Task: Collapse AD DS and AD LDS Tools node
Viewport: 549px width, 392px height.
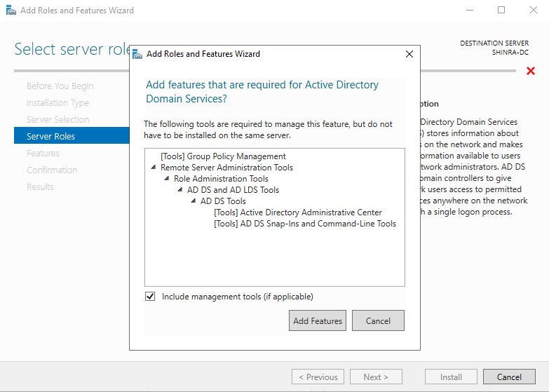Action: coord(180,190)
